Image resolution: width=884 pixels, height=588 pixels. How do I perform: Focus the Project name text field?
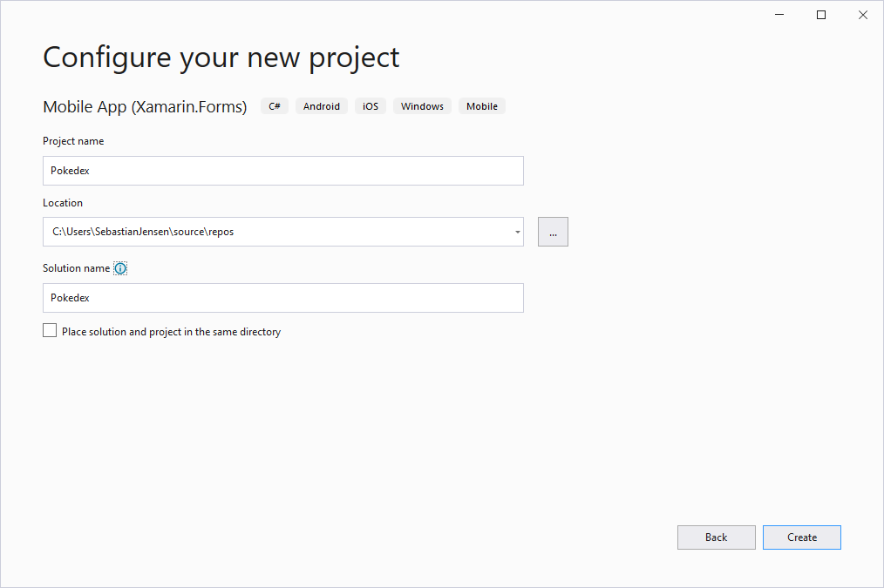pyautogui.click(x=282, y=171)
